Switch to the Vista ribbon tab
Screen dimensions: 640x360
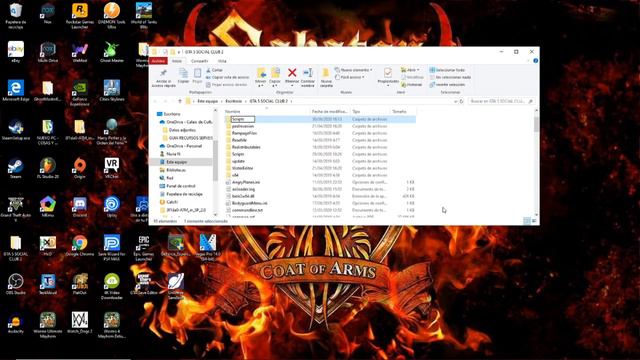click(222, 61)
